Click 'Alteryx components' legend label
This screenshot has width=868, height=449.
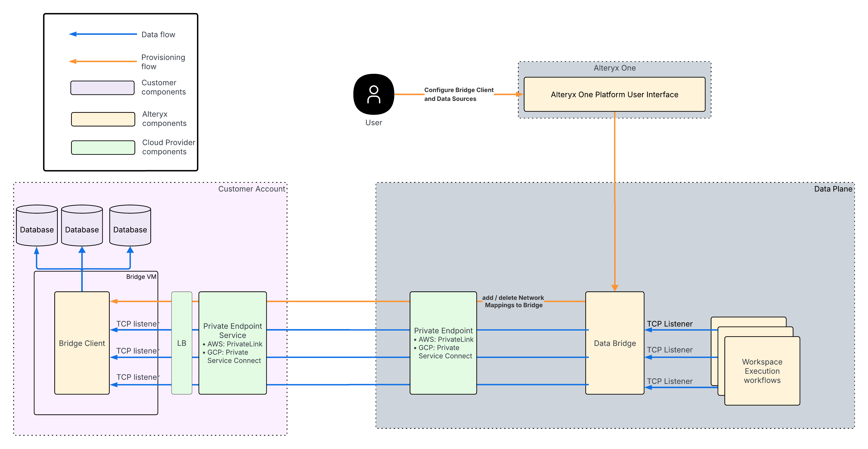164,119
